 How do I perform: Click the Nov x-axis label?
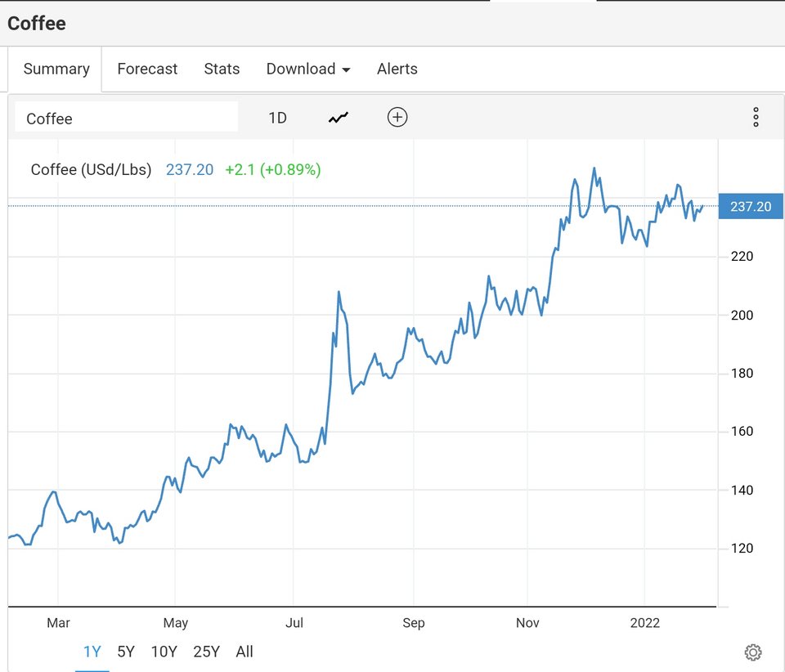[x=527, y=623]
